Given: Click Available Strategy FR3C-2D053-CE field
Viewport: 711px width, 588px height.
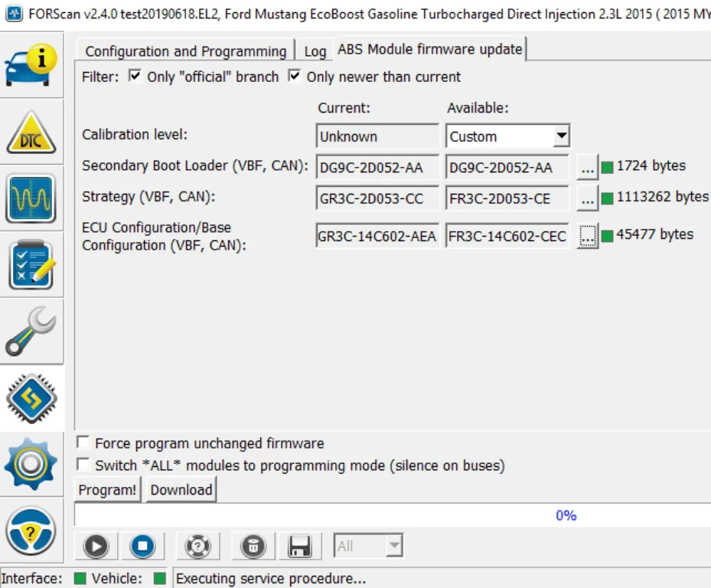Looking at the screenshot, I should coord(507,198).
